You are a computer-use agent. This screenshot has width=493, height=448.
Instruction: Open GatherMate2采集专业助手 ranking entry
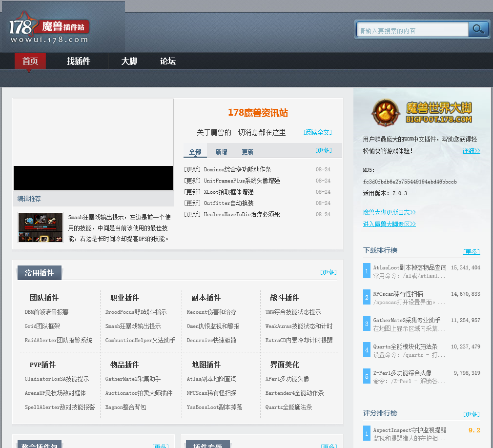tap(407, 320)
